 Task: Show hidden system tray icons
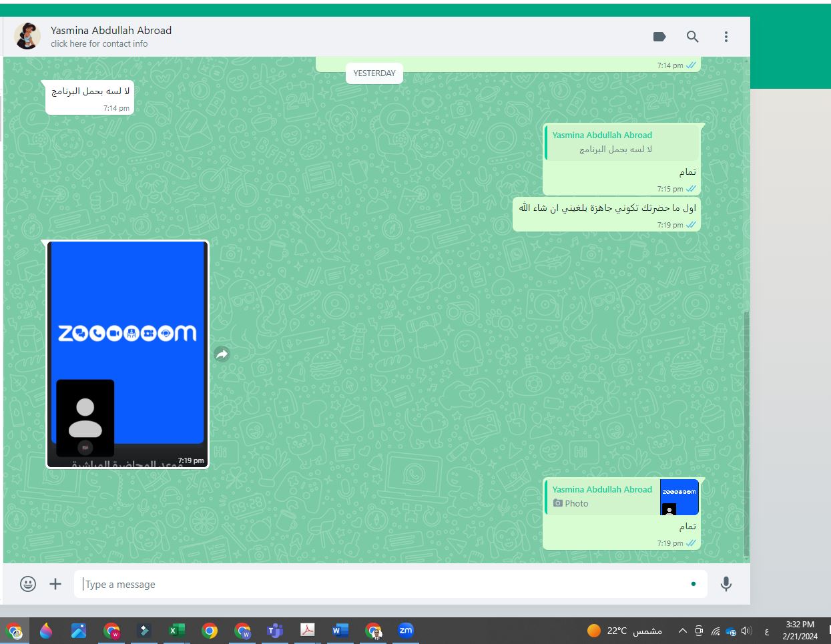[682, 631]
